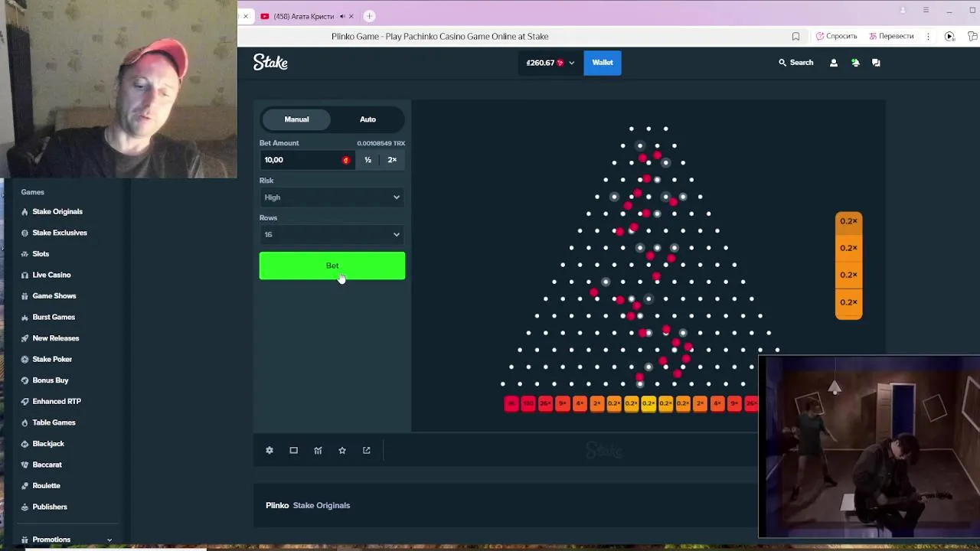Image resolution: width=980 pixels, height=551 pixels.
Task: Open New Releases in the sidebar
Action: pyautogui.click(x=56, y=337)
